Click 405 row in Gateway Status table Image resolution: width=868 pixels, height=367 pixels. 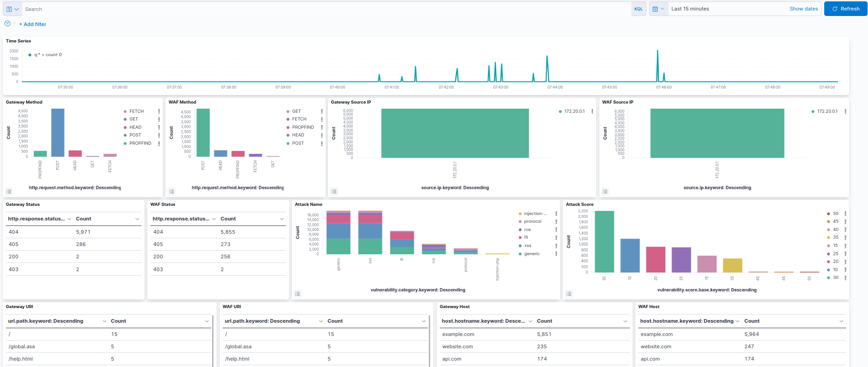74,244
